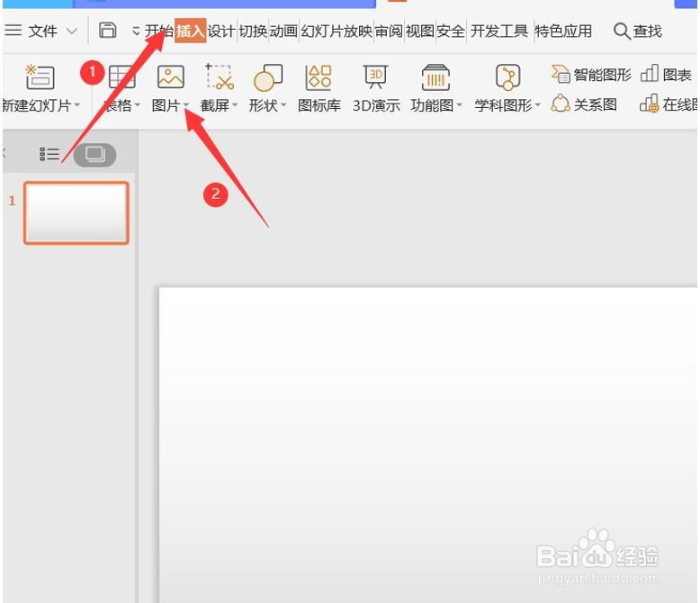The width and height of the screenshot is (700, 603).
Task: Expand the arrow next to 文件
Action: tap(71, 31)
